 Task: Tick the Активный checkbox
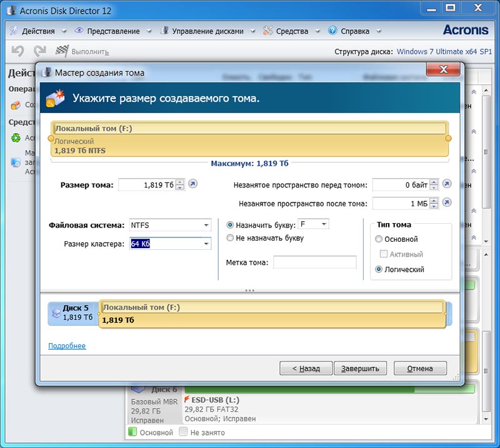tap(384, 254)
